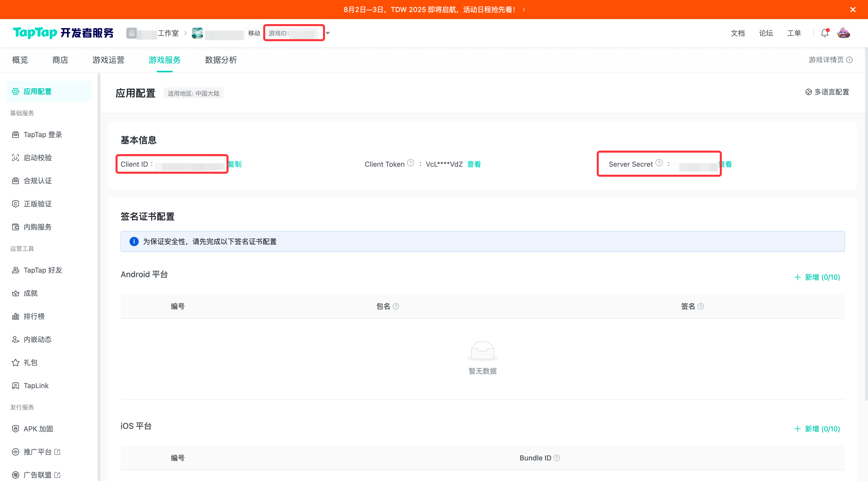Click the 包名 column help icon
This screenshot has height=481, width=868.
point(396,306)
